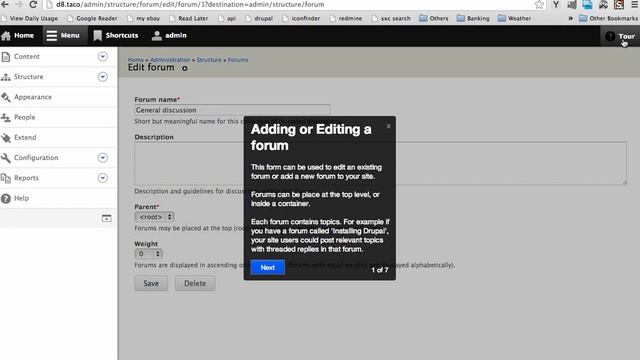Viewport: 640px width, 360px height.
Task: Open Reports in the sidebar
Action: 26,178
